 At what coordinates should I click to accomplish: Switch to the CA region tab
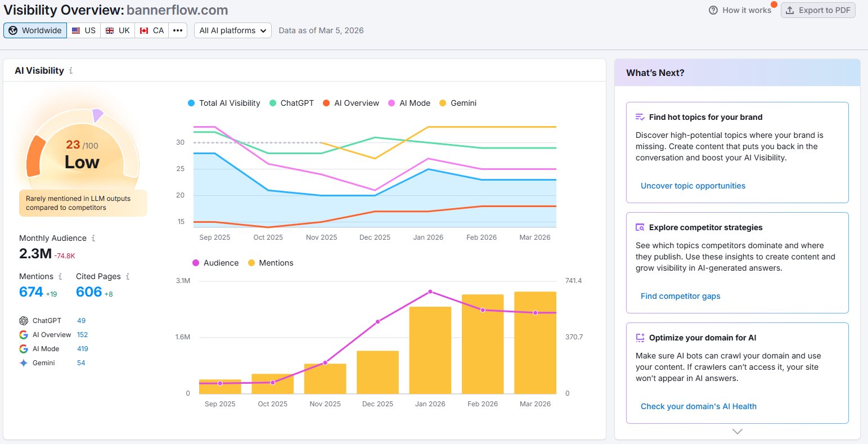[x=151, y=30]
